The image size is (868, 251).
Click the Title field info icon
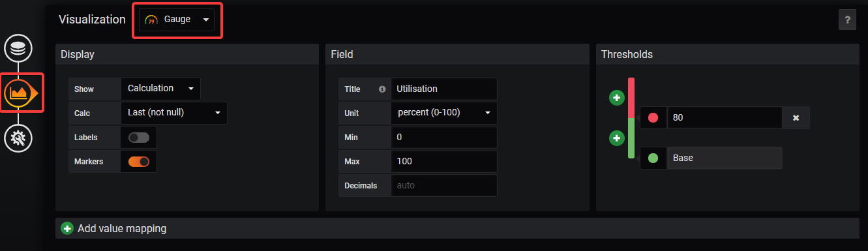[382, 89]
